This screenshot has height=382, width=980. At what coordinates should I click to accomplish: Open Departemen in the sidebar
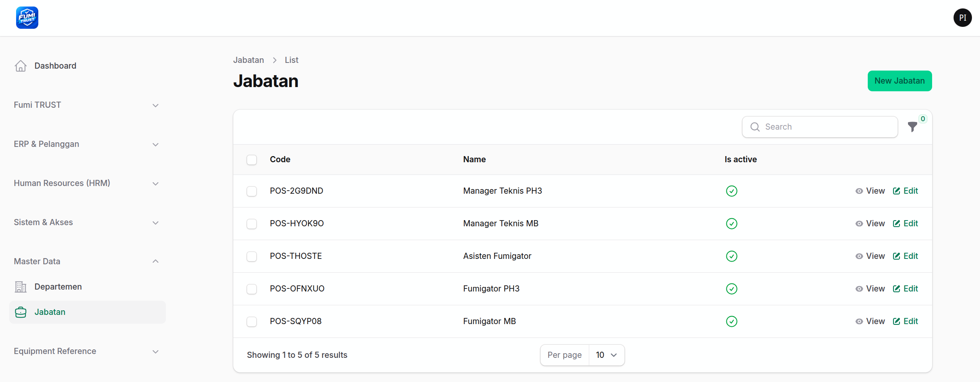87,287
